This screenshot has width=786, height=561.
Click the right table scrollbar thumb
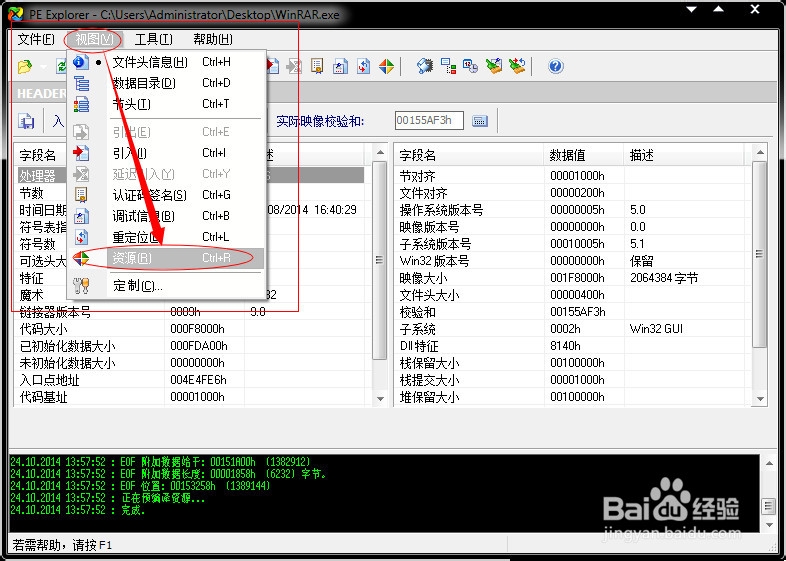pyautogui.click(x=760, y=255)
